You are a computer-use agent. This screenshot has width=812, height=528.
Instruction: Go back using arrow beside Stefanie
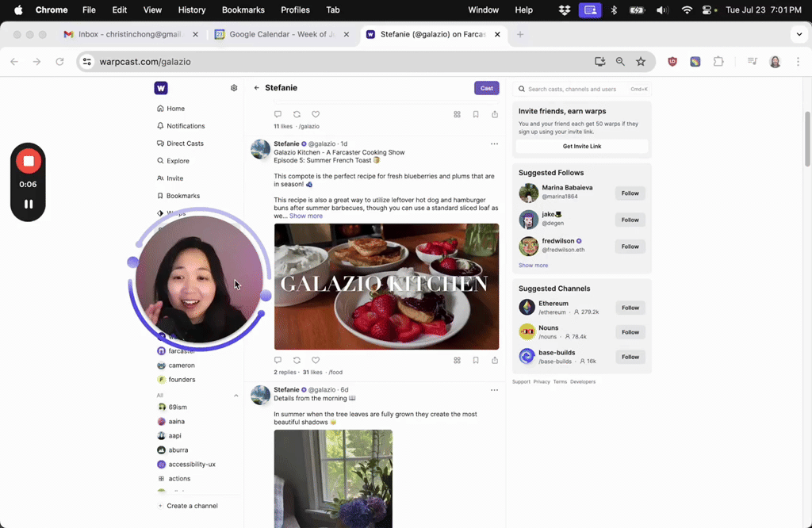(x=256, y=88)
